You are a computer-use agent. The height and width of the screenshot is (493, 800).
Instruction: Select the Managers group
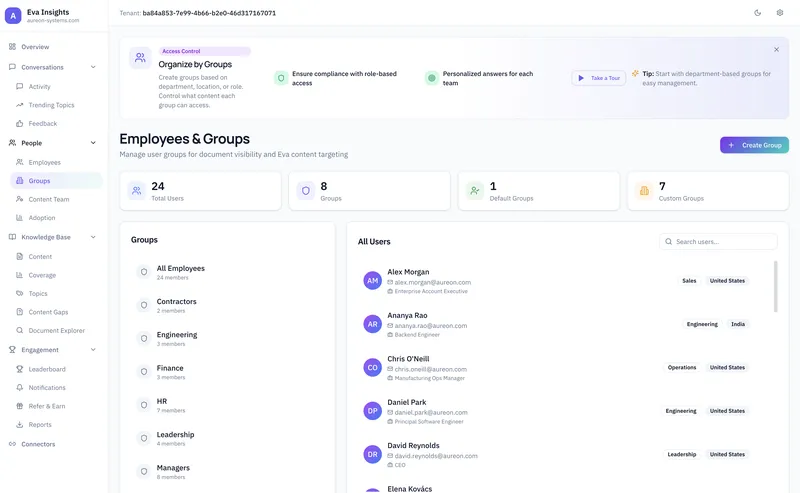(227, 471)
